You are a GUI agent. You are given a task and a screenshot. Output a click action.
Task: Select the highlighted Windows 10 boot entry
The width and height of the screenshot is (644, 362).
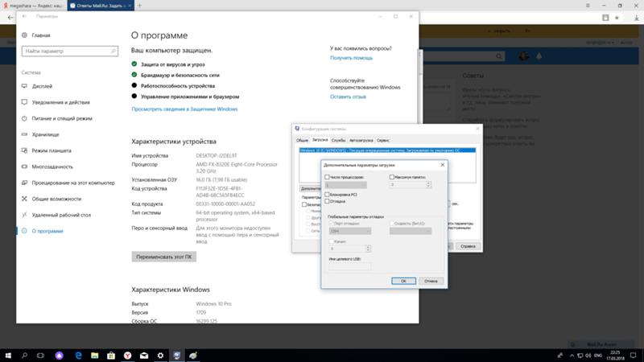pos(387,150)
